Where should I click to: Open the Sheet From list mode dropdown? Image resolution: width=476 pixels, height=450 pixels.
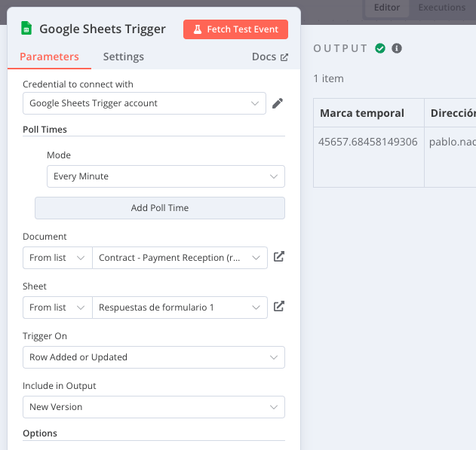tap(57, 308)
